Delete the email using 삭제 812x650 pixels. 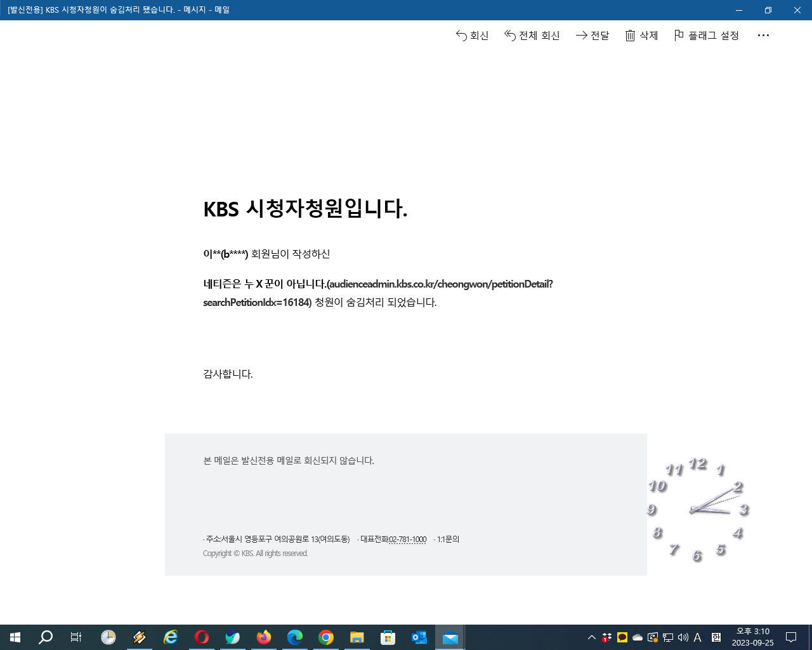click(x=641, y=36)
